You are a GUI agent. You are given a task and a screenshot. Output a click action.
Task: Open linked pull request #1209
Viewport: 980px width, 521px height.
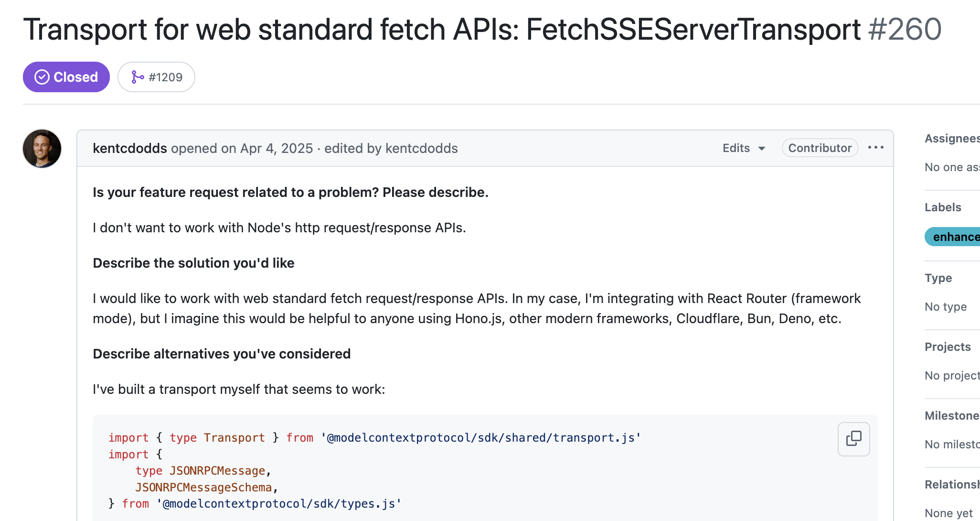(x=165, y=77)
